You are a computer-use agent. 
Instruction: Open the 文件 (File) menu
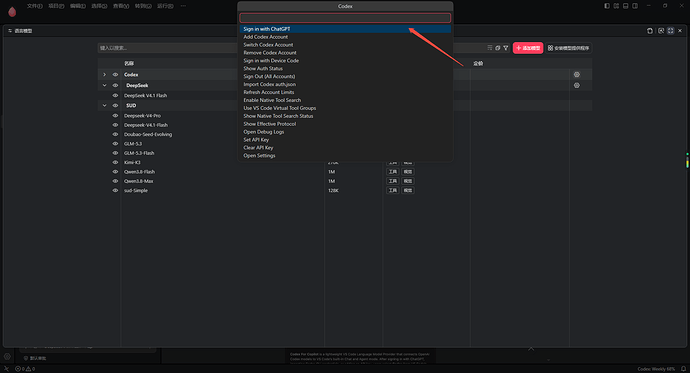click(35, 6)
